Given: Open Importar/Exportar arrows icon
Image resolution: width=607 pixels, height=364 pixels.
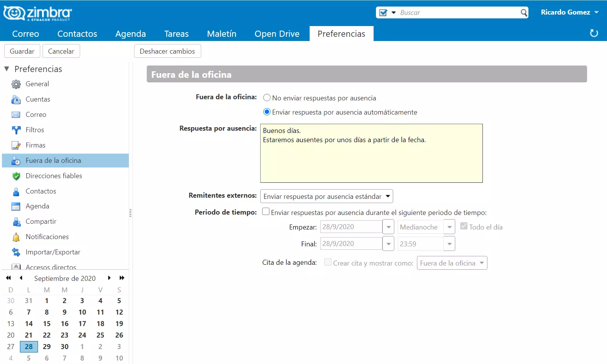Looking at the screenshot, I should point(16,252).
